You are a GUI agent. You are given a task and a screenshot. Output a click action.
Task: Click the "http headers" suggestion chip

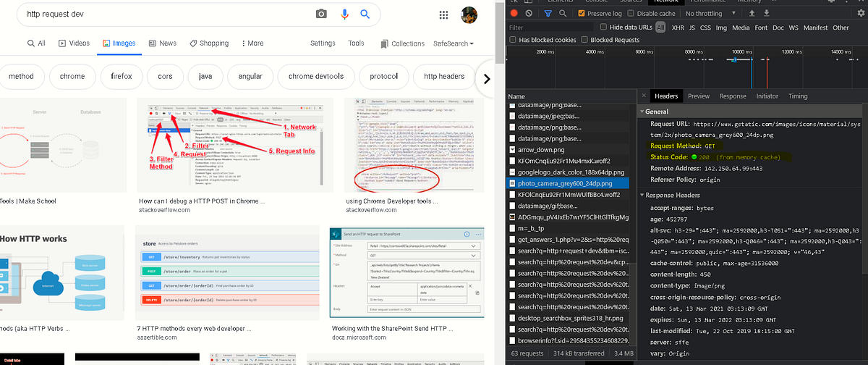tap(444, 77)
